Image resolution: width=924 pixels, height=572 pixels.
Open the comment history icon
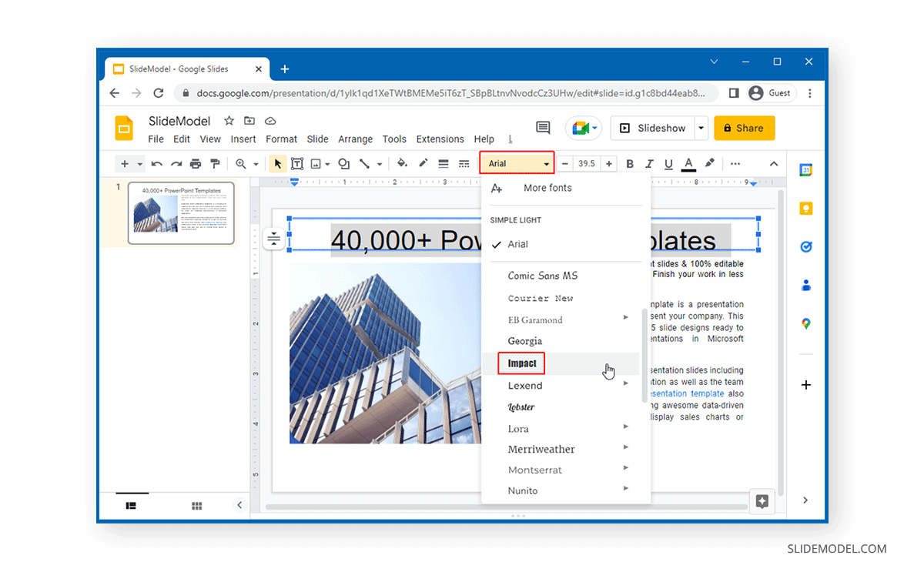point(543,128)
